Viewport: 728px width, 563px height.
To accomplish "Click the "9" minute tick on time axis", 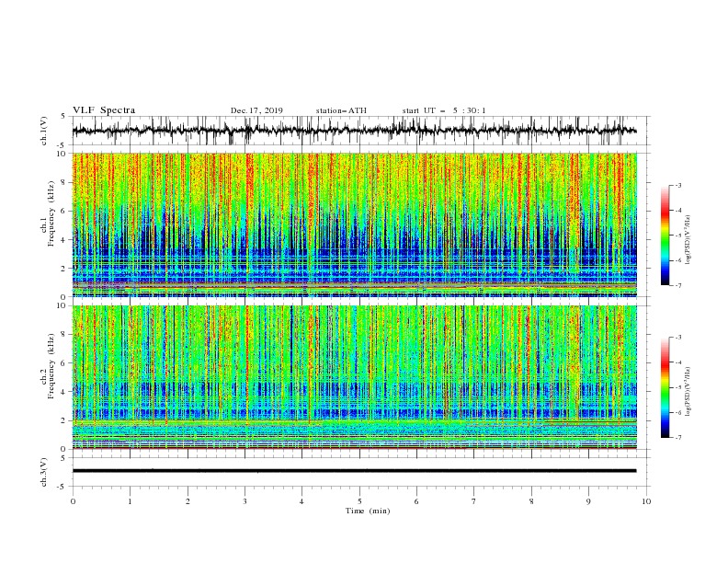I will pos(588,501).
